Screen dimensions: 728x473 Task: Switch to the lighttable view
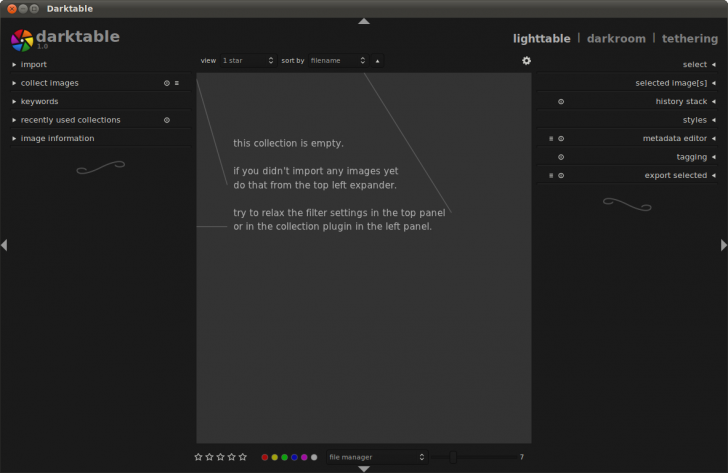(541, 39)
